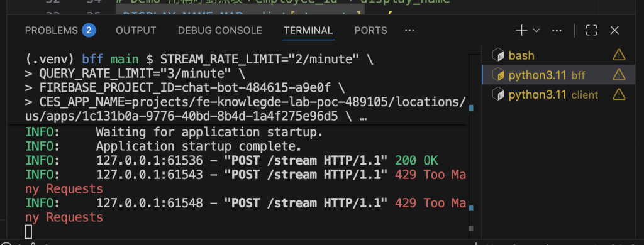Click warning icon on python3.11 client terminal
This screenshot has width=644, height=245.
click(x=619, y=95)
